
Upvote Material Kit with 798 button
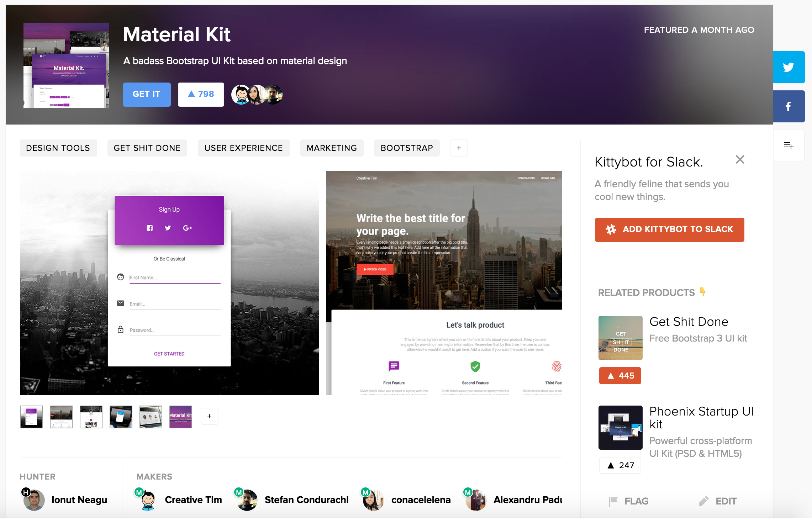201,94
